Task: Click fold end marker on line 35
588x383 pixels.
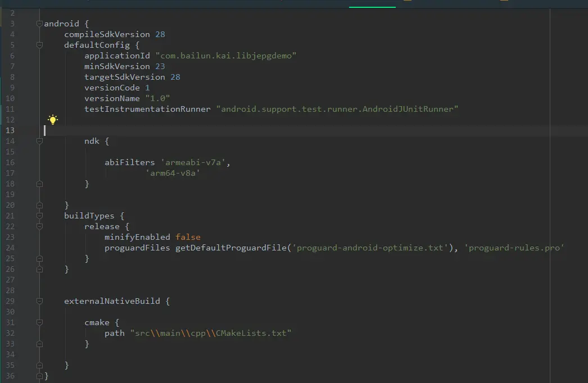Action: click(x=39, y=366)
